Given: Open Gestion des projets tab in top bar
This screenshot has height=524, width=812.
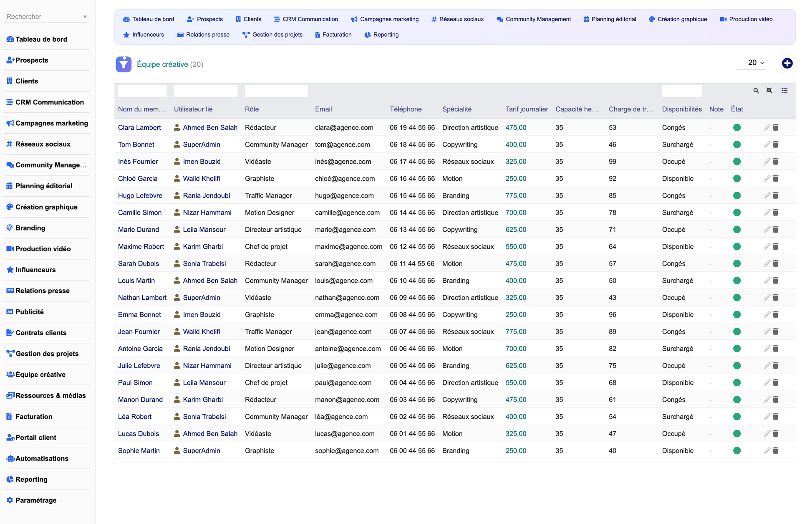Looking at the screenshot, I should pyautogui.click(x=272, y=35).
